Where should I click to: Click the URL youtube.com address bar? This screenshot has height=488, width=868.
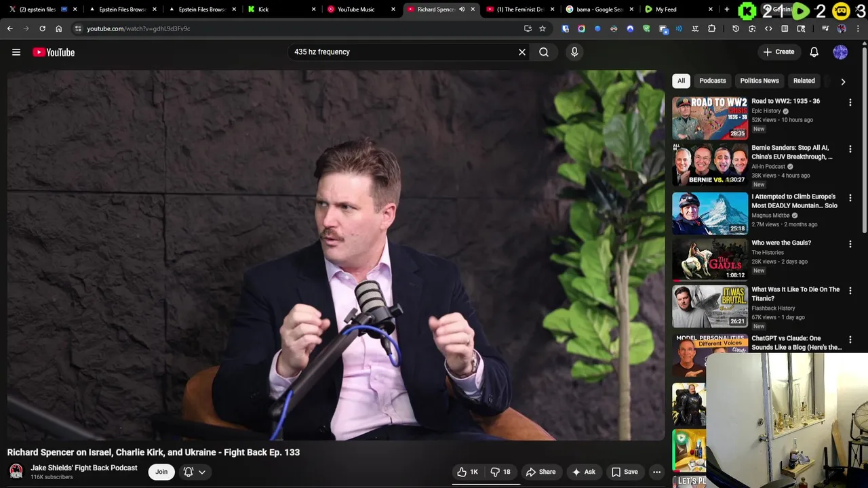coord(138,28)
